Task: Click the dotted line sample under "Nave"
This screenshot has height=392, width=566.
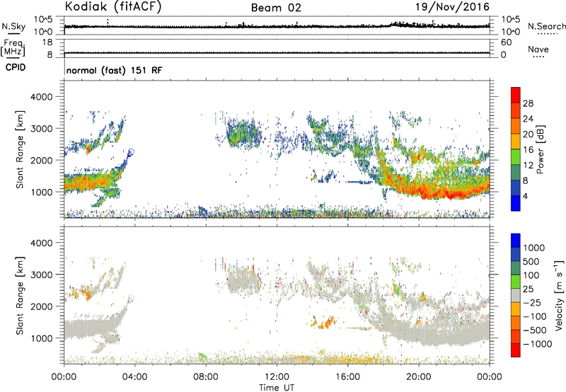Action: click(x=538, y=57)
